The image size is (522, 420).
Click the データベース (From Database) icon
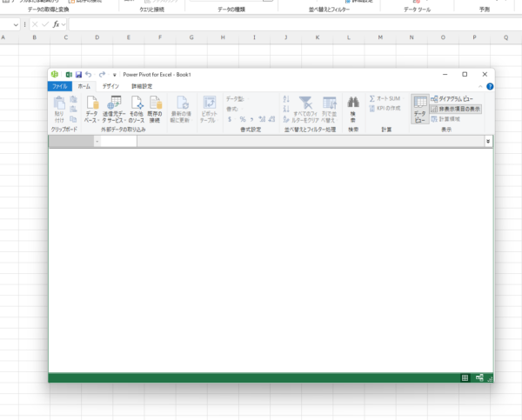pos(91,108)
